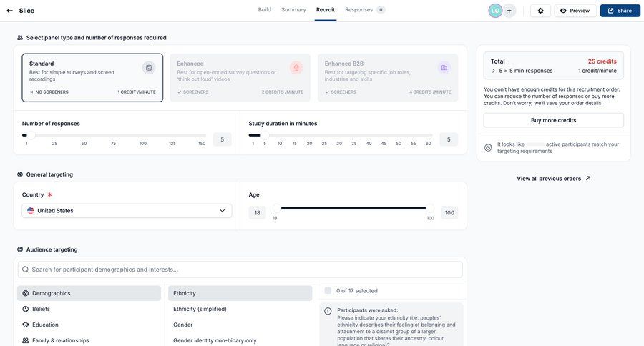Click the Age slider maximum handle
Image resolution: width=644 pixels, height=346 pixels.
click(x=429, y=208)
